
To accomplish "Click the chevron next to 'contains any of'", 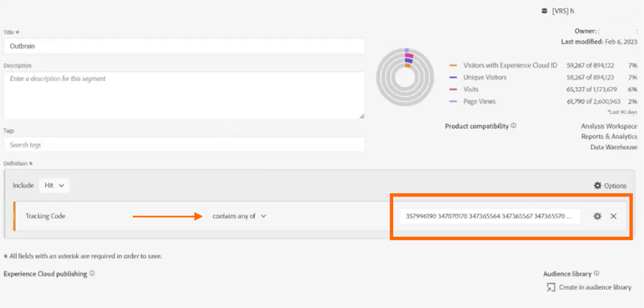I will pos(264,216).
